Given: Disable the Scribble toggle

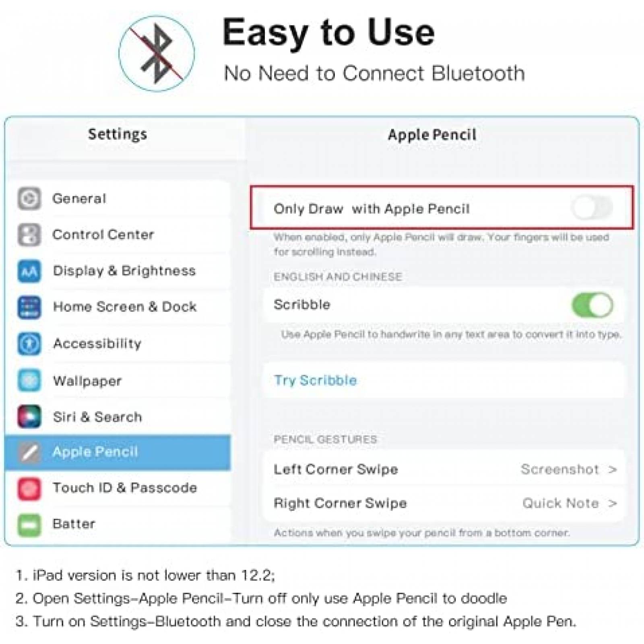Looking at the screenshot, I should click(592, 305).
